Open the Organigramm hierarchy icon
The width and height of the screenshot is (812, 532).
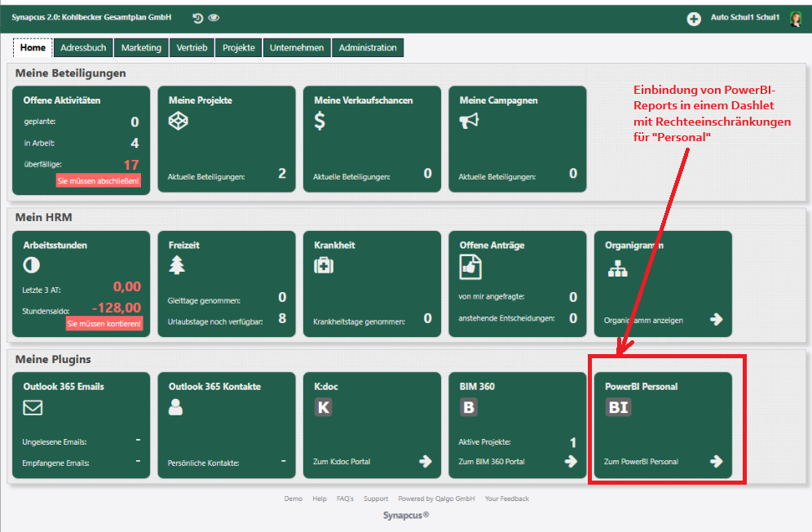pos(617,268)
